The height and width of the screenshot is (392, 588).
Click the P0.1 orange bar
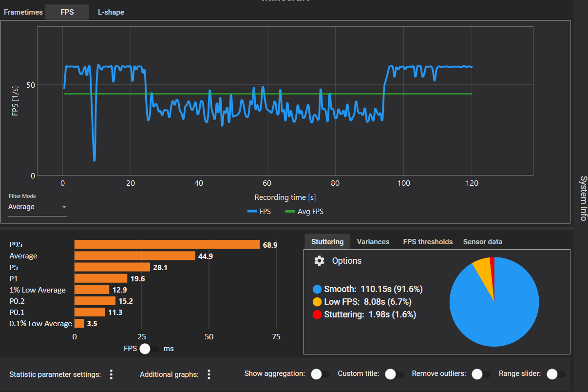[x=90, y=312]
